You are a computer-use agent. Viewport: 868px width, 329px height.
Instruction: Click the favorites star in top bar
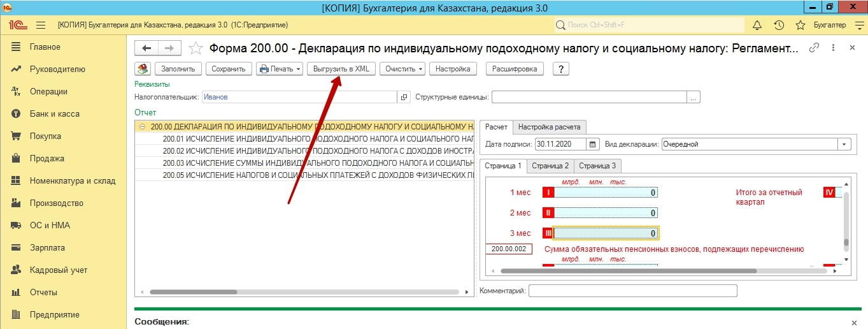pyautogui.click(x=800, y=26)
